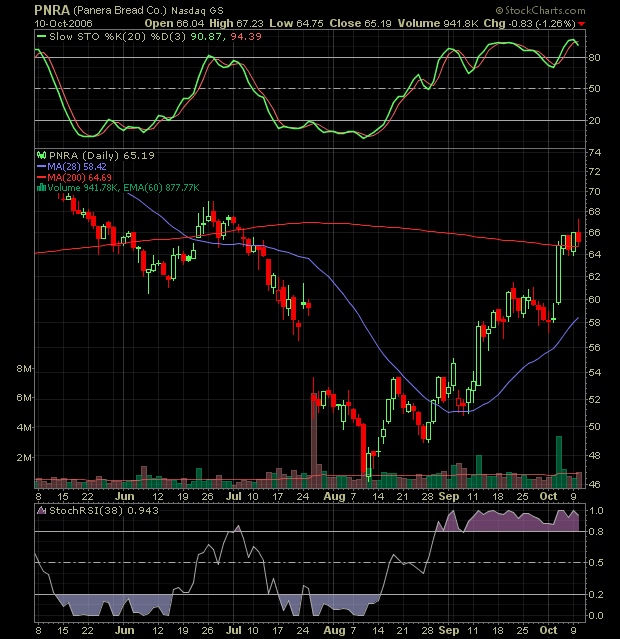Click the StochRSI(38) 0.943 label
Viewport: 620px width, 639px height.
tap(104, 510)
